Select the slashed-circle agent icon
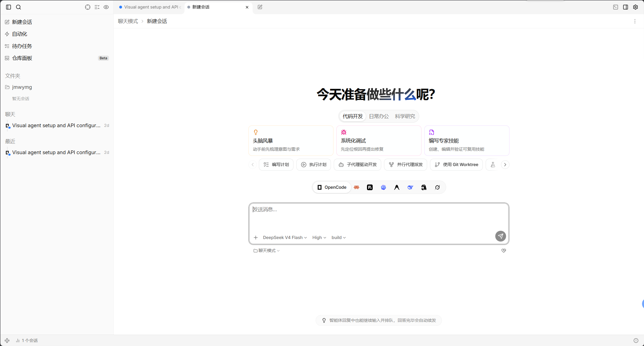 [437, 187]
